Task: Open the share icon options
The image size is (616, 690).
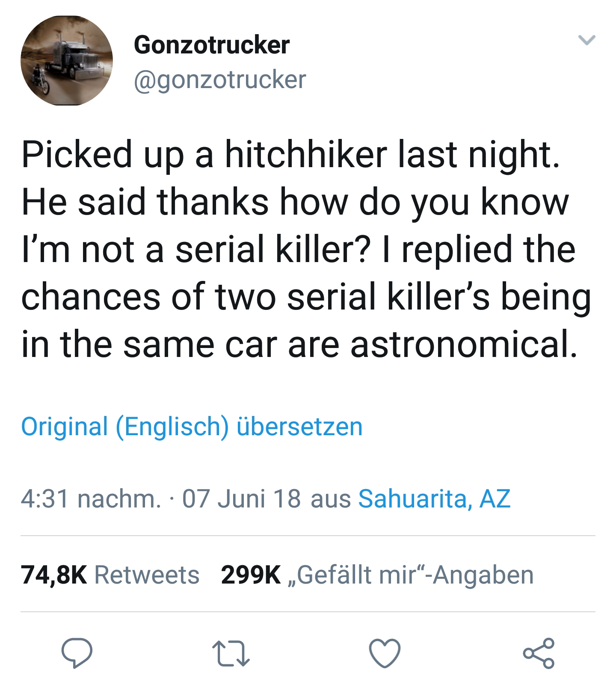Action: pos(539,653)
